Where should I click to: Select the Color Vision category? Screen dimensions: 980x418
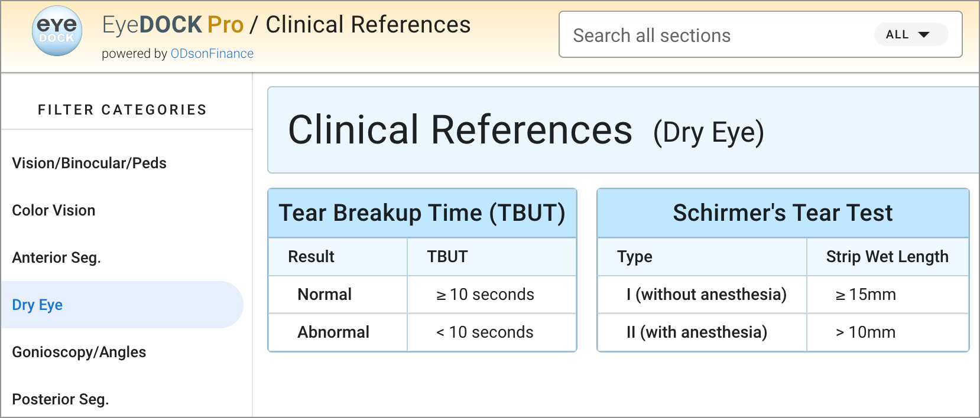click(x=54, y=210)
